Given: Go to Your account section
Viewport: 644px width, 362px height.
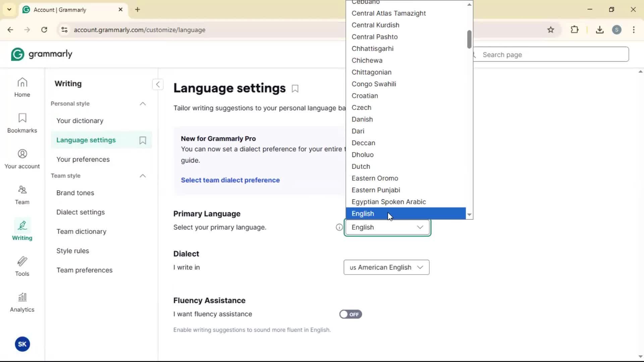Looking at the screenshot, I should click(x=22, y=159).
